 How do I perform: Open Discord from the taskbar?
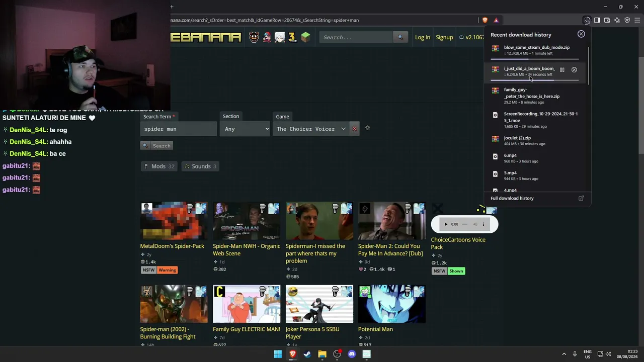[352, 354]
